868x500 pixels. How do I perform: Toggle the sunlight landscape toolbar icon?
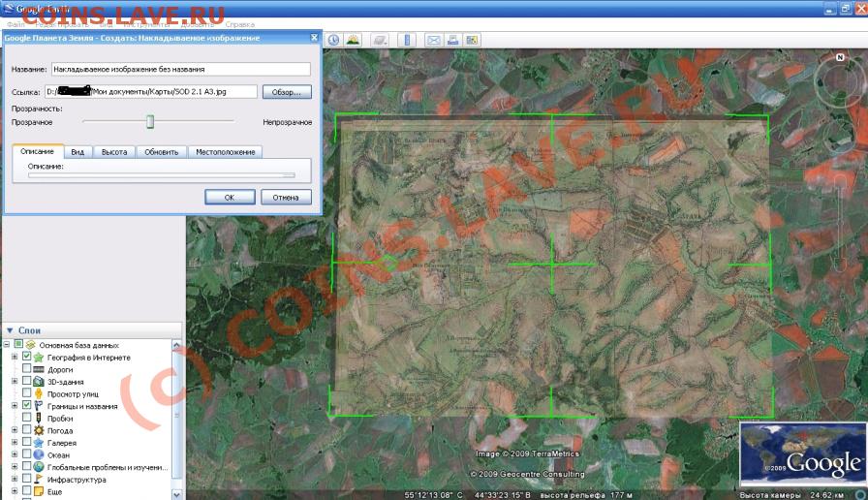point(353,40)
